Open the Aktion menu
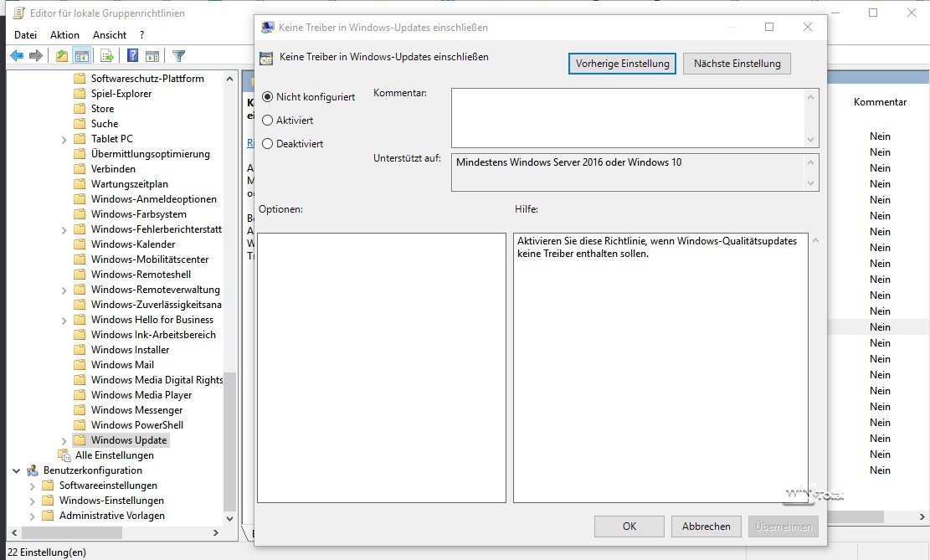This screenshot has height=560, width=930. tap(64, 35)
